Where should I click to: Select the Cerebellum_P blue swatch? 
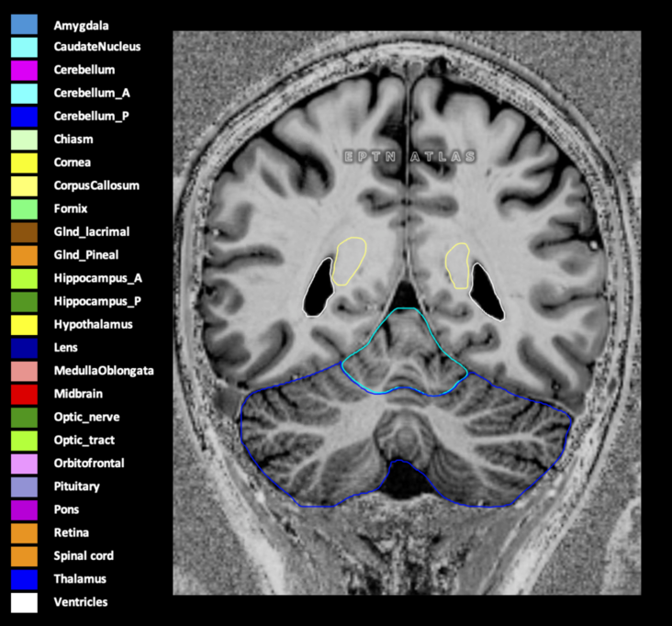[24, 117]
